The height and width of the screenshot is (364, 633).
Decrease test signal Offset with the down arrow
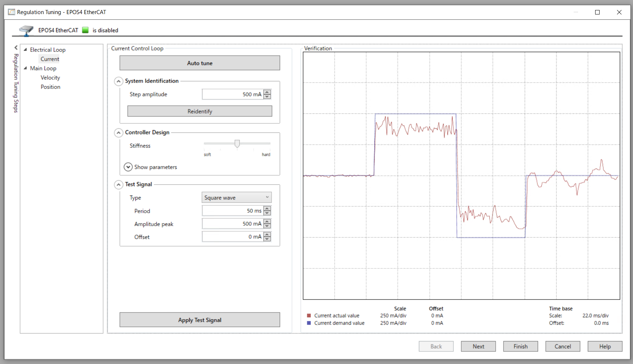point(267,239)
